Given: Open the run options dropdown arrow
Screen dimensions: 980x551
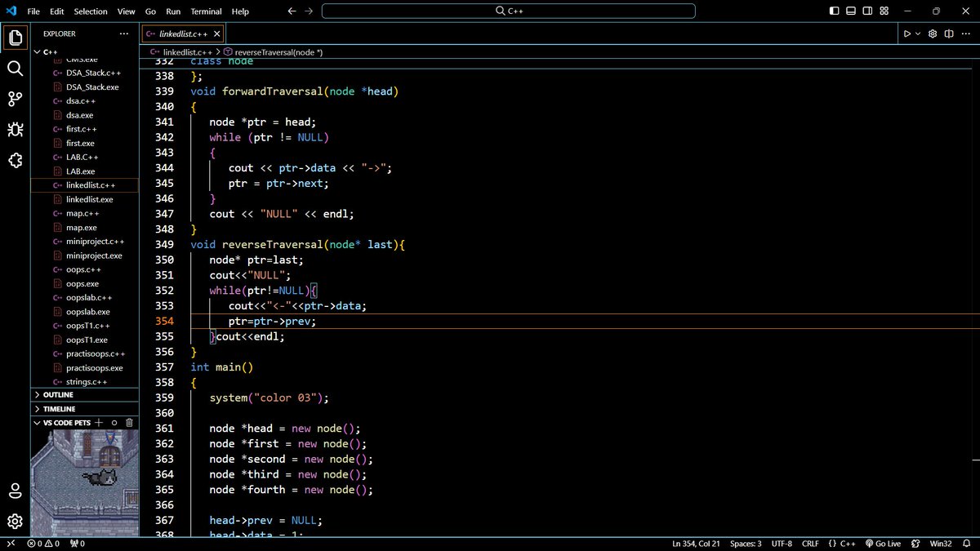Looking at the screenshot, I should coord(917,33).
